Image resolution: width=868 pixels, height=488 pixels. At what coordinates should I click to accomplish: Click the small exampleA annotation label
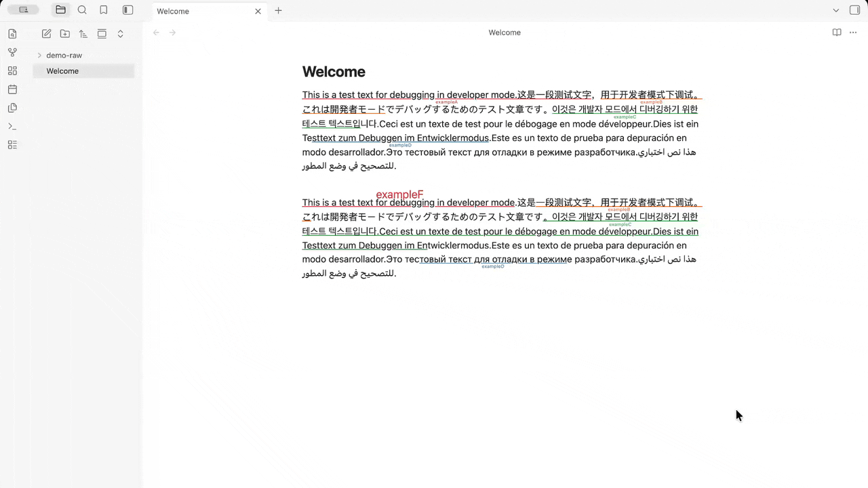click(x=446, y=102)
